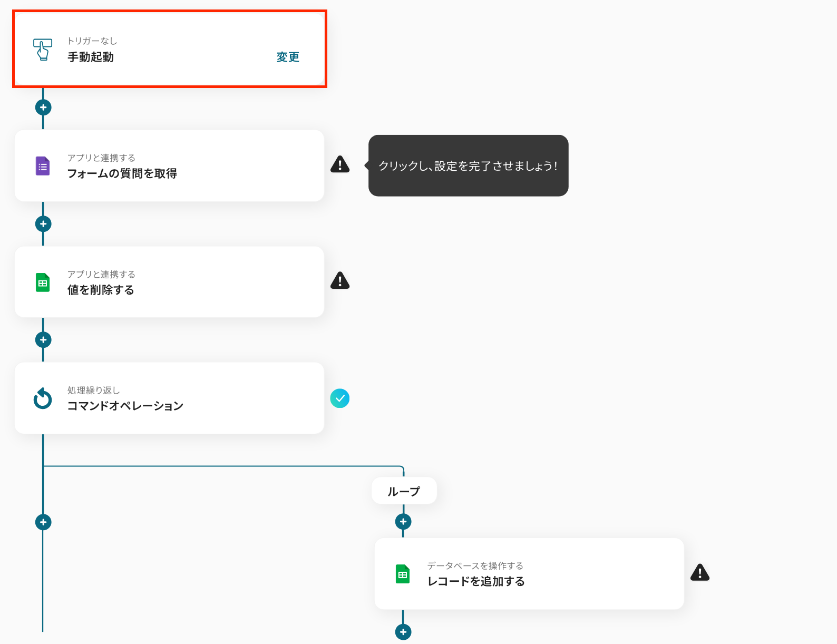The height and width of the screenshot is (644, 837).
Task: Click 変更 link on the 手動起動 card
Action: pyautogui.click(x=288, y=57)
